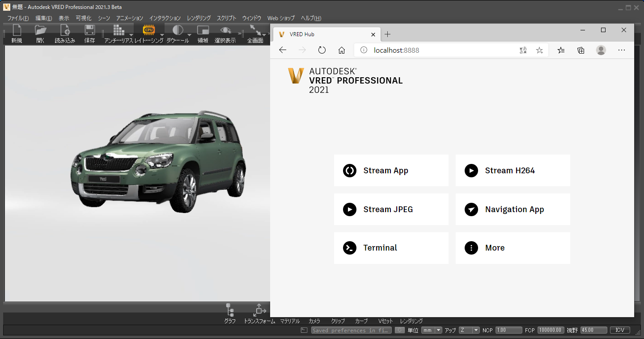Screen dimensions: 644x339
Task: Click the レンダリング button in bottom bar
Action: [411, 321]
